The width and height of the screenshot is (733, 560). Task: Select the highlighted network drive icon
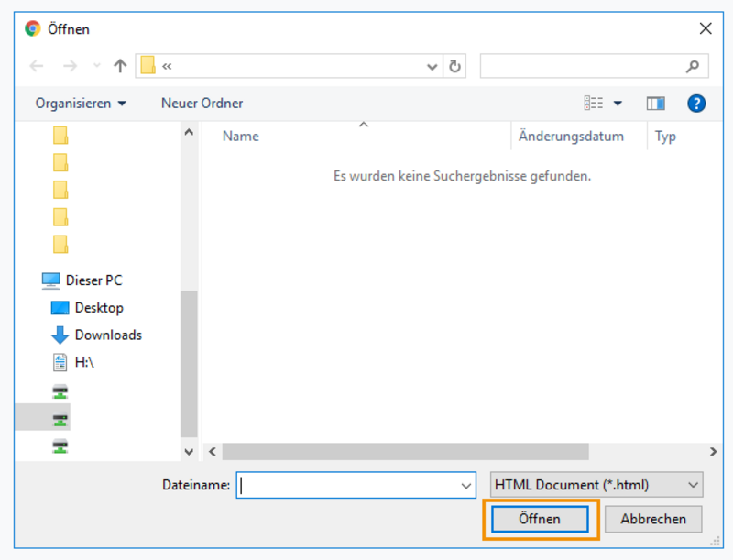click(x=60, y=418)
